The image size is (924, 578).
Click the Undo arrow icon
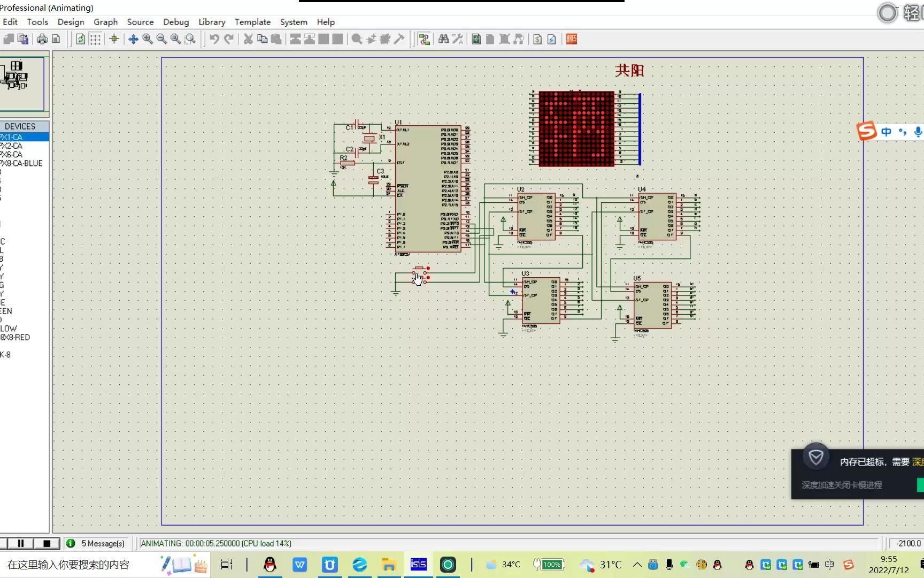click(214, 39)
